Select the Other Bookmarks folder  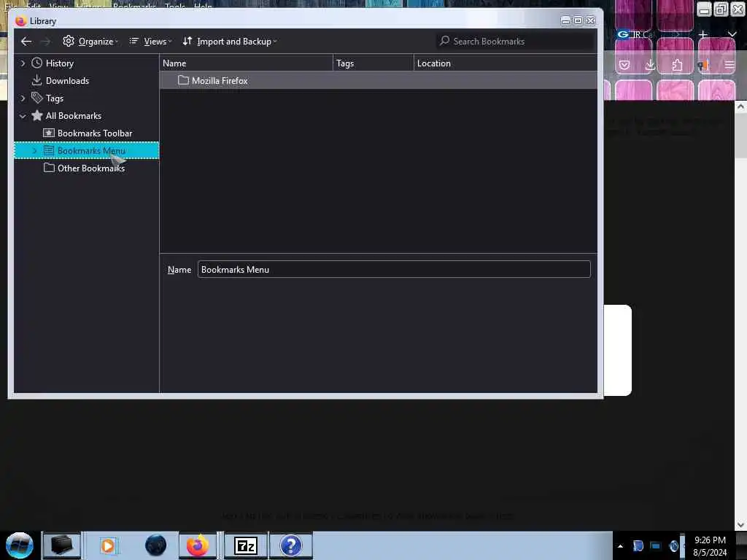[91, 168]
